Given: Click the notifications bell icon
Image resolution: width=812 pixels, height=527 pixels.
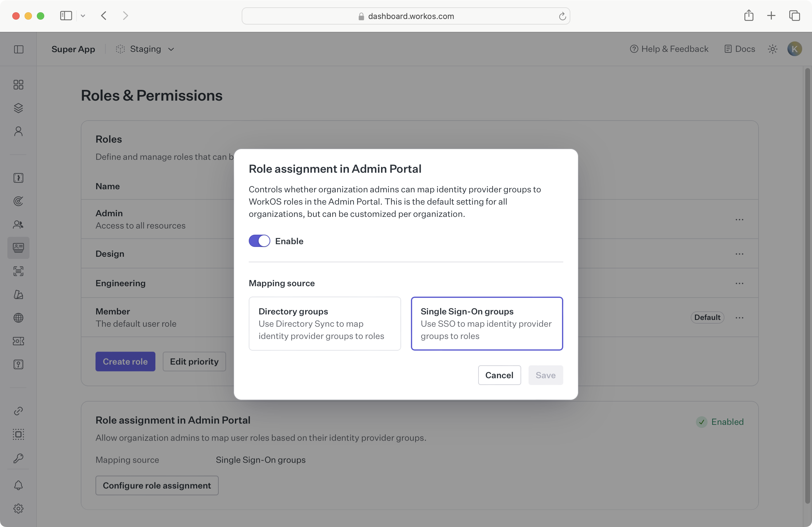Looking at the screenshot, I should [18, 485].
